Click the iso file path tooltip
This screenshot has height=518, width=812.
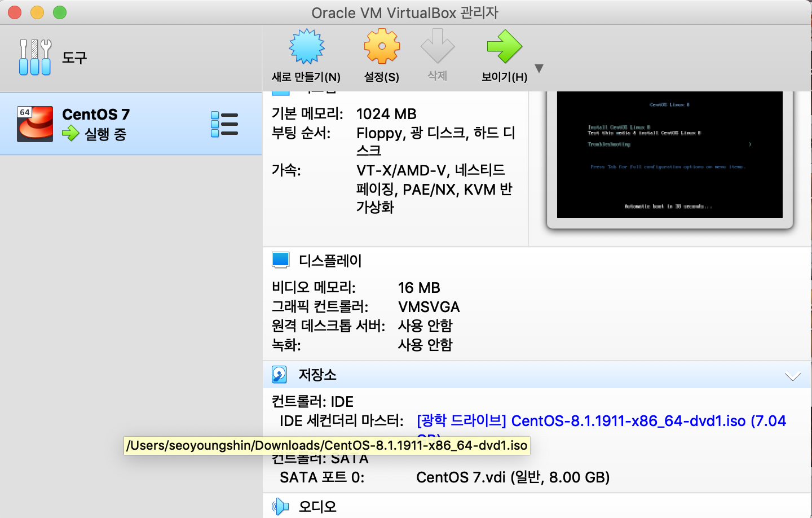click(x=327, y=445)
